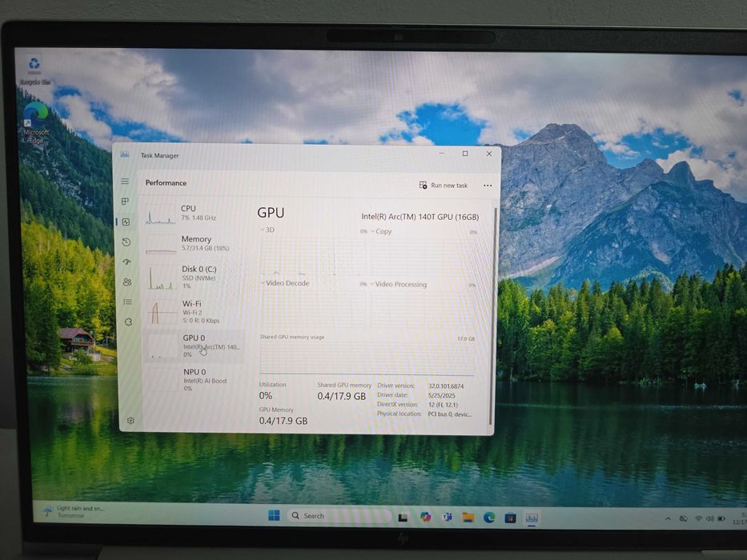This screenshot has height=560, width=747.
Task: Click the volume speaker icon in system tray
Action: 709,518
